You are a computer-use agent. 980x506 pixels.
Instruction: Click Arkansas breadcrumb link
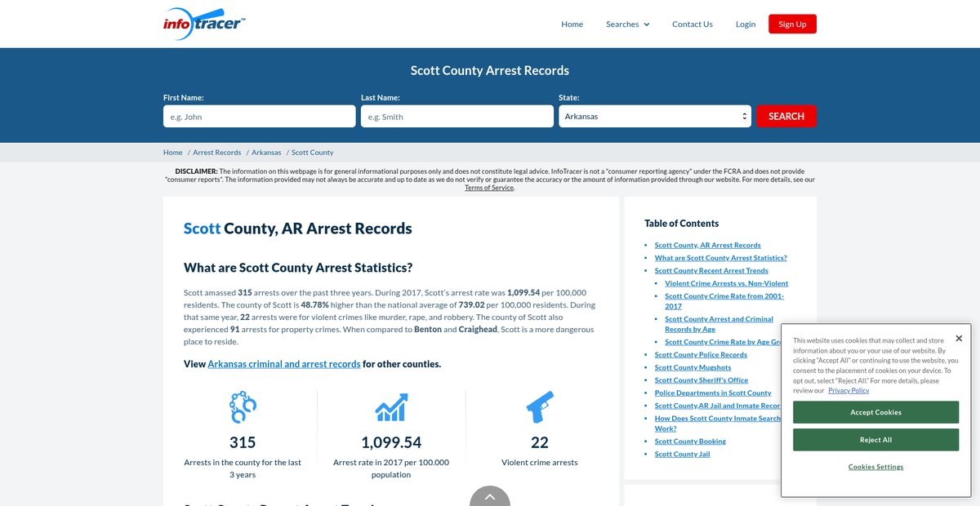pos(266,153)
